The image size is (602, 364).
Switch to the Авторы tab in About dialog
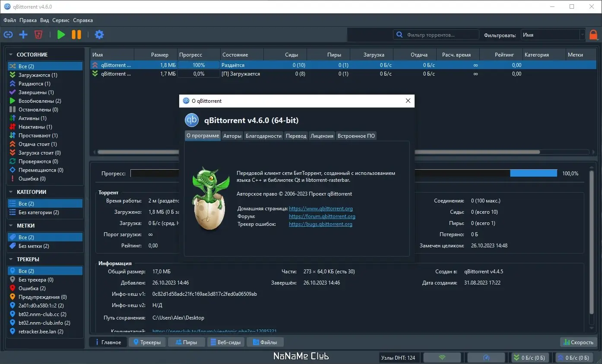tap(232, 136)
